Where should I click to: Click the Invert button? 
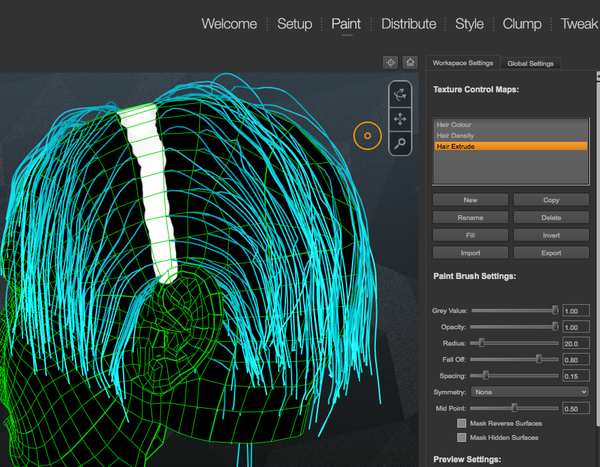point(551,235)
